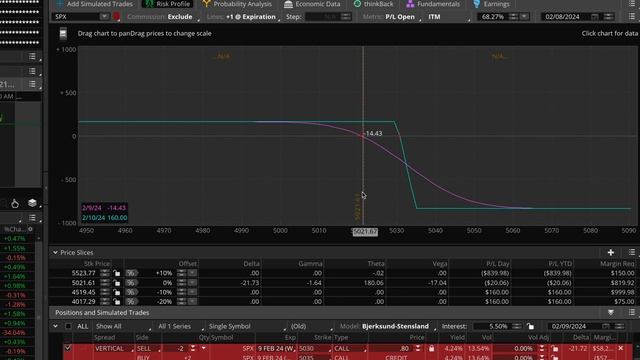Click the pointing hand icon in left panel

coord(15,203)
